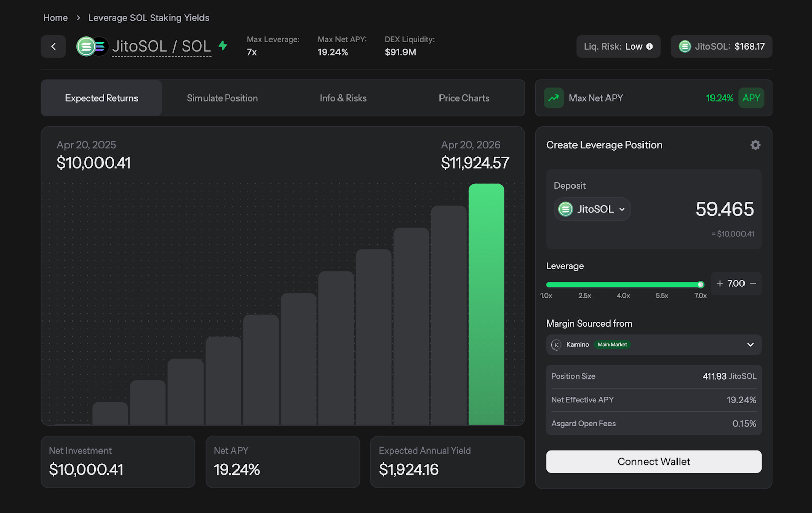Click the DEX Liquidity $91.9M stat

pyautogui.click(x=410, y=46)
